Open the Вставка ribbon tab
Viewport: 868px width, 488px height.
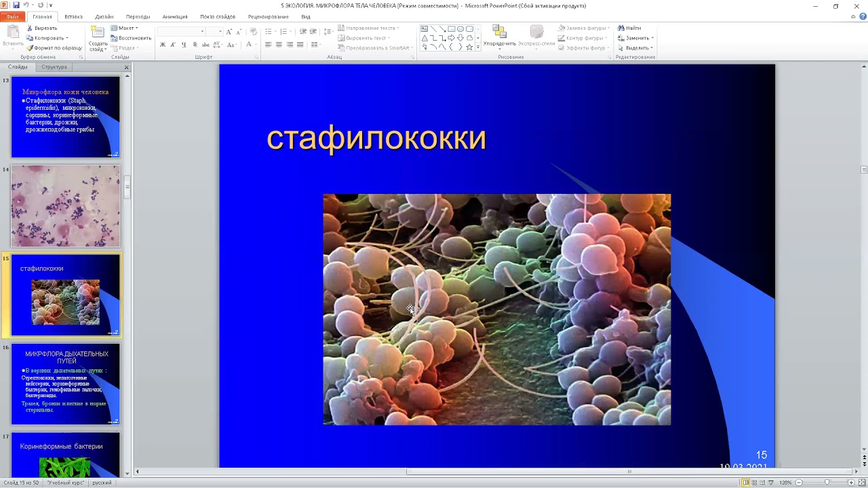coord(73,16)
